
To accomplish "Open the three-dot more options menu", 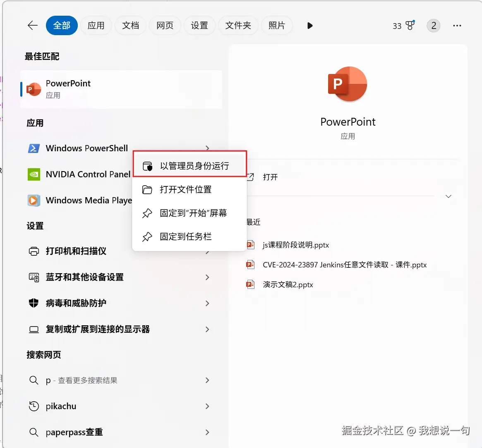I will 457,26.
